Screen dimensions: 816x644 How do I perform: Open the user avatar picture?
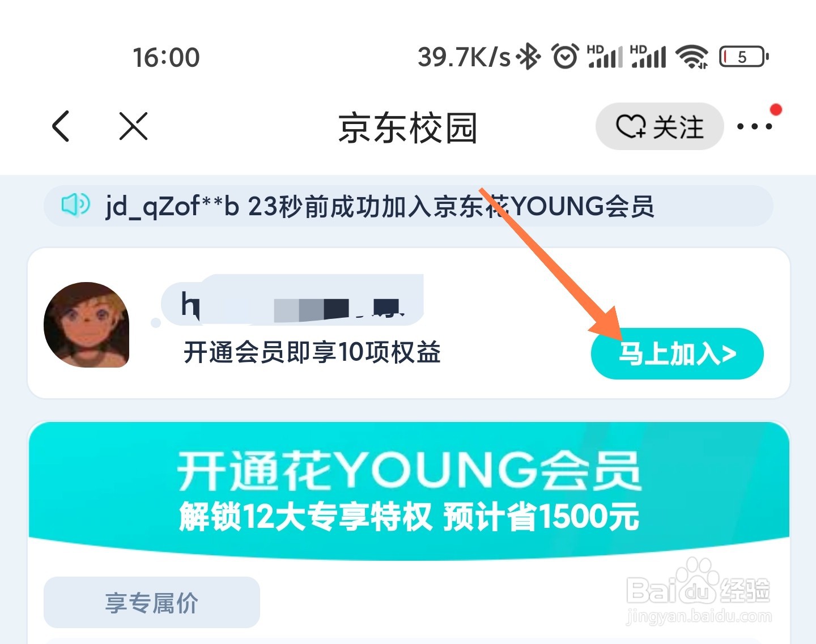[87, 325]
